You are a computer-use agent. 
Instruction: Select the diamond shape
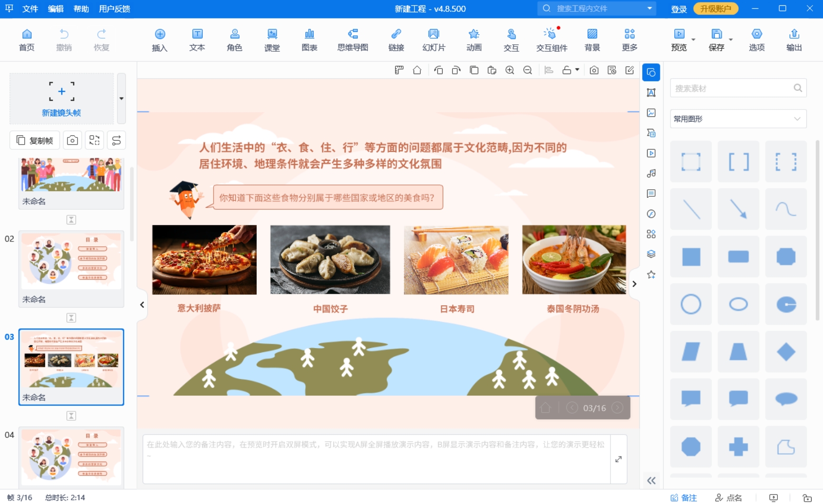tap(786, 352)
